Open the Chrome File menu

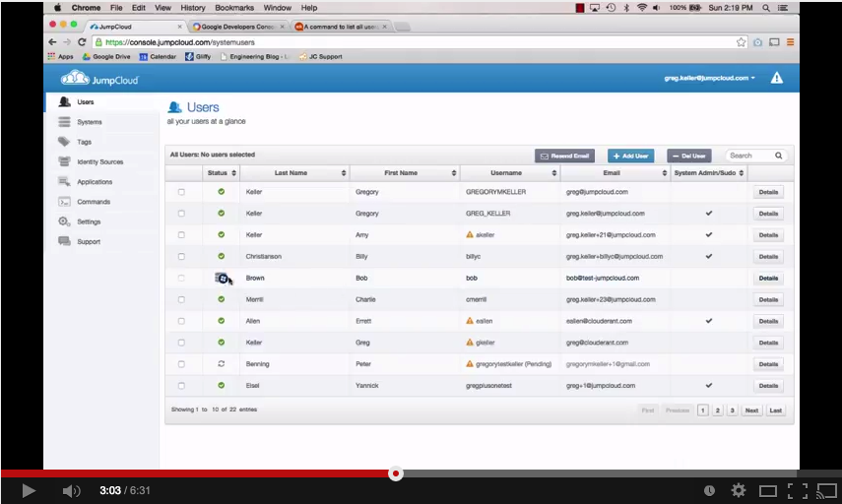pos(116,8)
